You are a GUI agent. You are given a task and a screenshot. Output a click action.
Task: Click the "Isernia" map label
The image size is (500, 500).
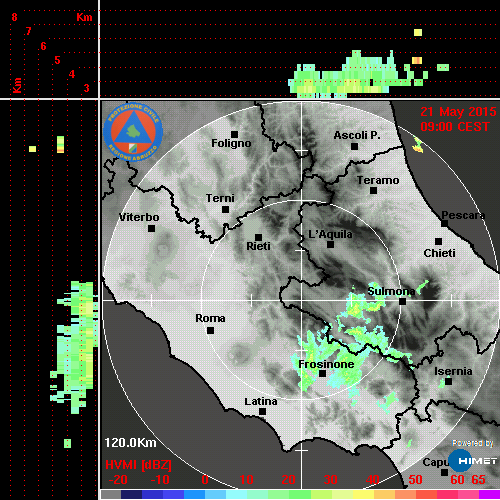pos(453,371)
